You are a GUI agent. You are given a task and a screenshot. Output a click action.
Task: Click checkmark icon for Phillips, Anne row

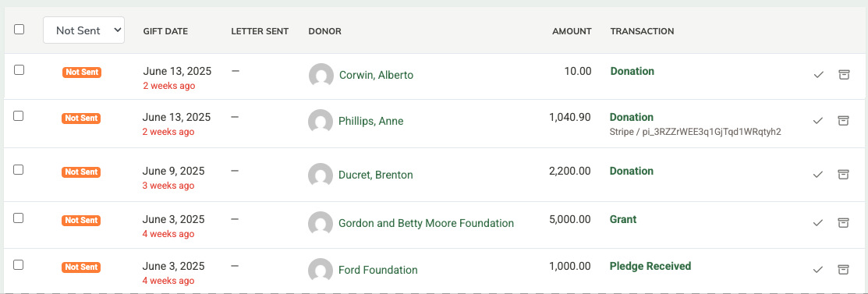point(817,121)
